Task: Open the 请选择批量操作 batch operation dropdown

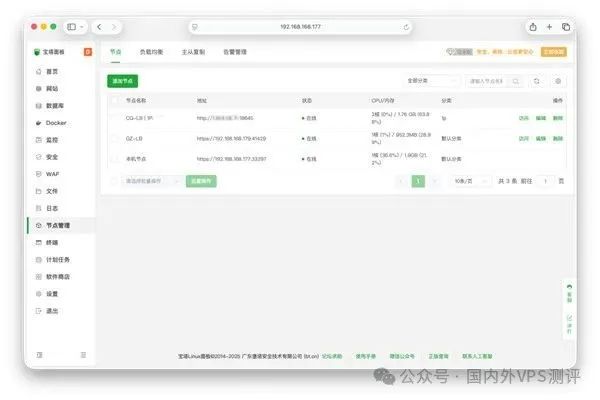Action: pos(152,181)
